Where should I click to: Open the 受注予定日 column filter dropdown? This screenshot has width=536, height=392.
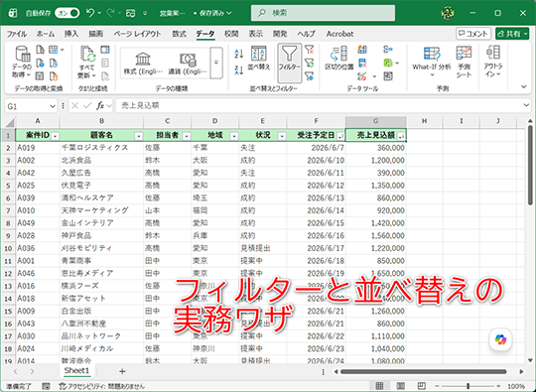[x=340, y=136]
